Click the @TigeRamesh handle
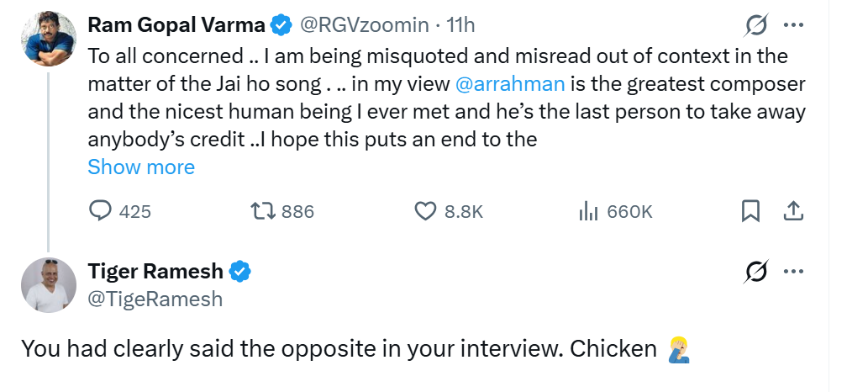Image resolution: width=868 pixels, height=392 pixels. pyautogui.click(x=155, y=299)
